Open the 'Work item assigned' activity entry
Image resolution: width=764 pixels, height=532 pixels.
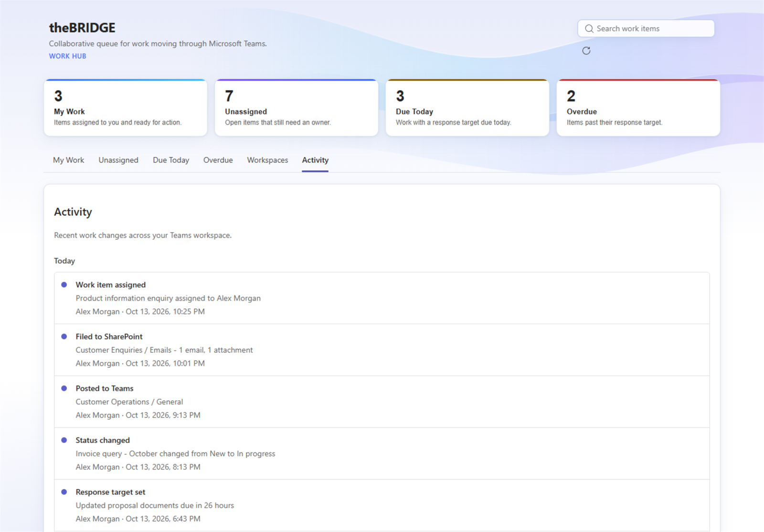[382, 298]
